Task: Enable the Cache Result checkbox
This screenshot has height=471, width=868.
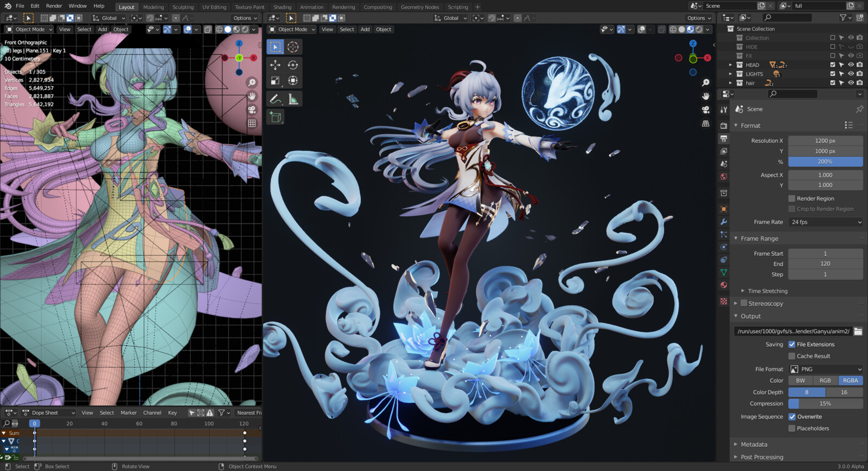Action: [792, 356]
